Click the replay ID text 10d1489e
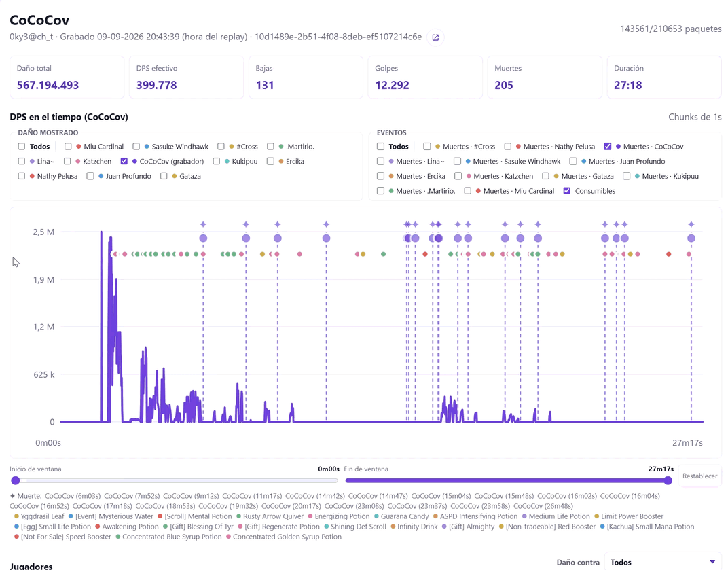The image size is (728, 570). (x=338, y=37)
